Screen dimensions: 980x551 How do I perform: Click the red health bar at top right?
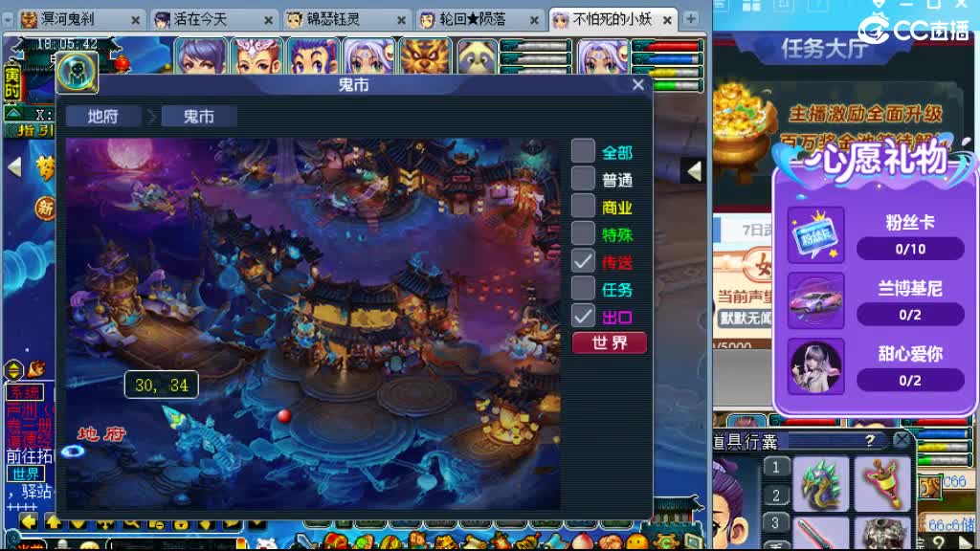[x=667, y=46]
